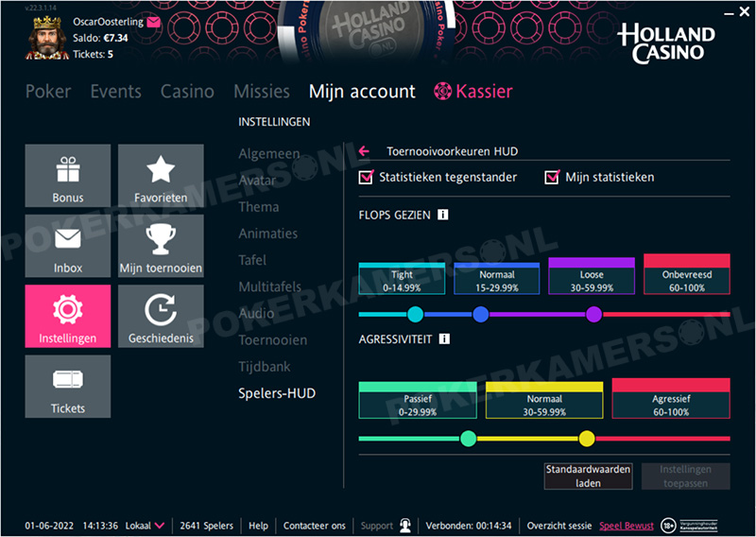Click the info icon next to AGRESSIVITEIT

coord(444,339)
